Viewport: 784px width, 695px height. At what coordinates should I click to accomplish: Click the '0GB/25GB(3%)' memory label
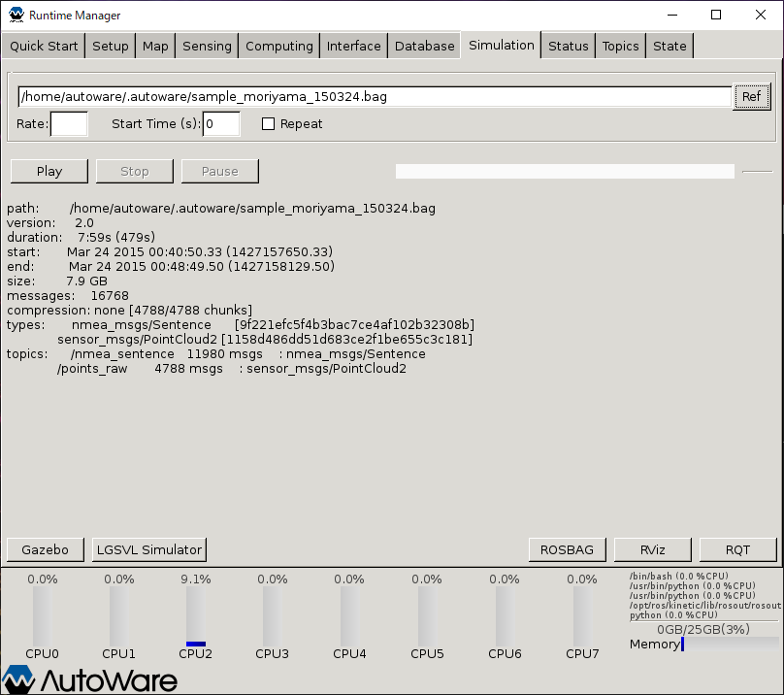click(x=703, y=629)
